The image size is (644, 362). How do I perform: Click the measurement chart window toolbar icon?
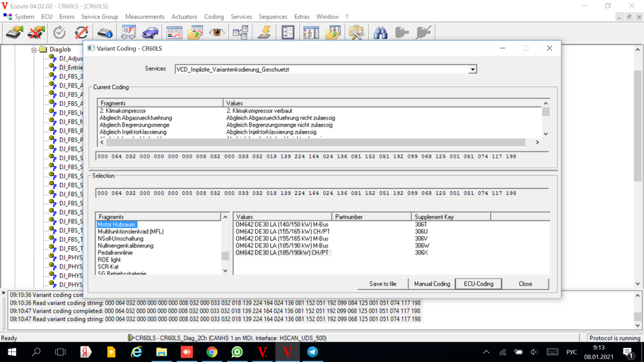pos(174,33)
